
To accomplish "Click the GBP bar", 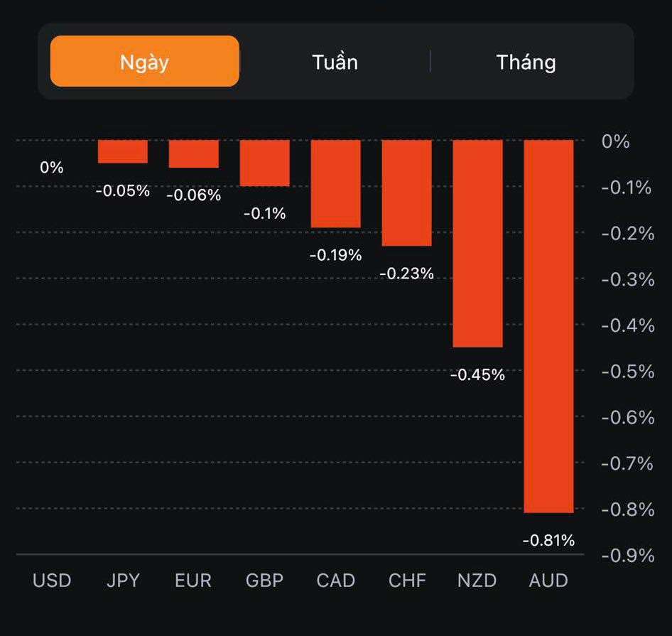I will [x=264, y=163].
